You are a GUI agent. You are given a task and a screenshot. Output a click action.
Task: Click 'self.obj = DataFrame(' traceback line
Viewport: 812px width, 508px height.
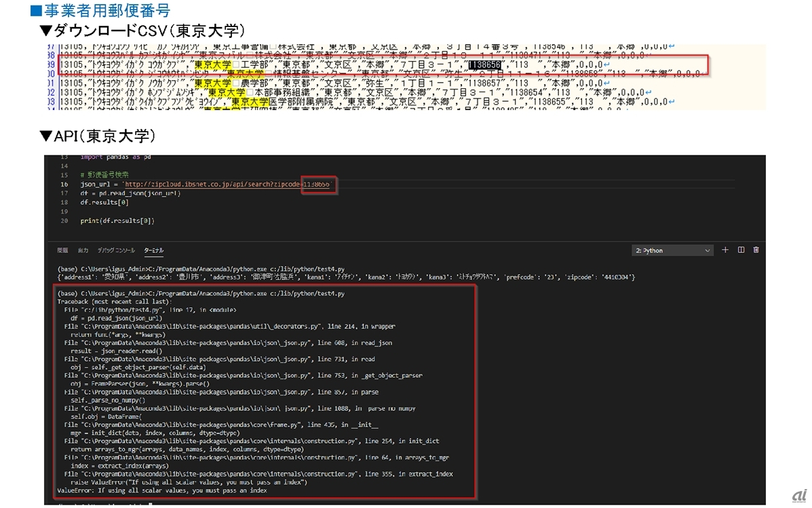[x=106, y=416]
